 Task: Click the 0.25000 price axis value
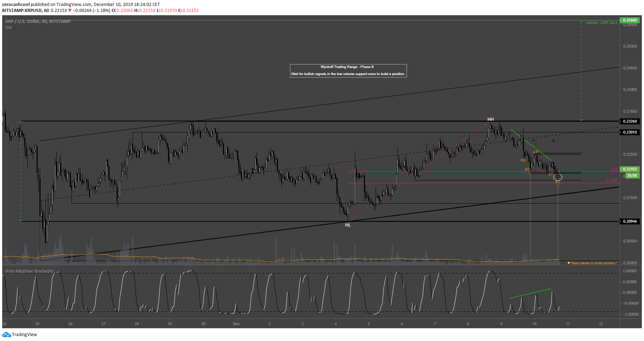point(630,46)
